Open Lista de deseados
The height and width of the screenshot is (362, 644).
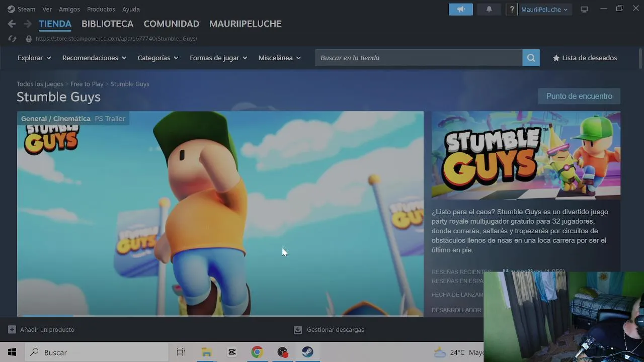point(585,58)
